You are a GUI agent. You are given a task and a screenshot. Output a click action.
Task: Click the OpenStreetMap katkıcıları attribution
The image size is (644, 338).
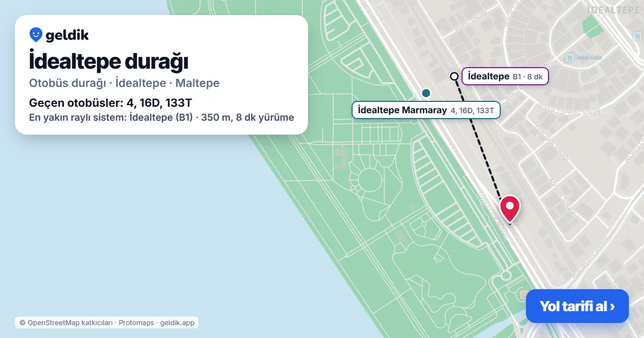(66, 322)
